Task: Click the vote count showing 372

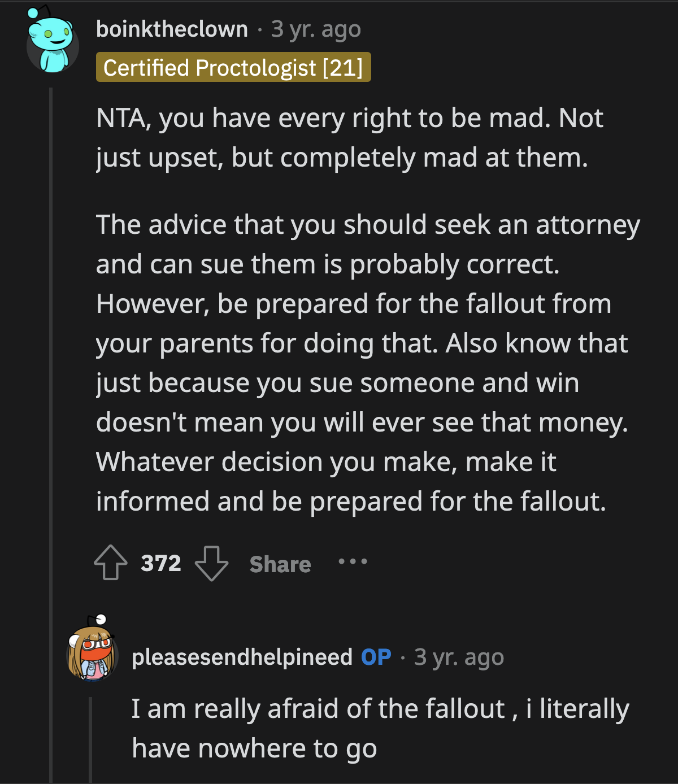Action: point(161,563)
